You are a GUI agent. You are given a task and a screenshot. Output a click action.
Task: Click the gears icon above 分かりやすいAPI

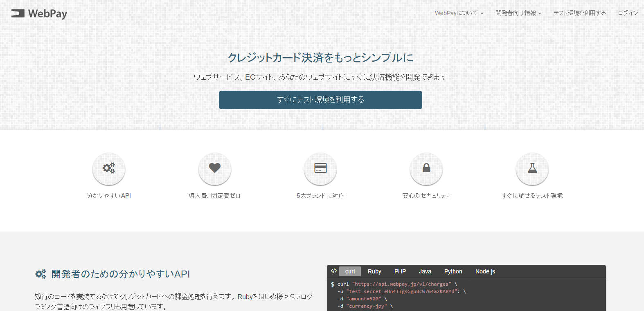pos(109,168)
